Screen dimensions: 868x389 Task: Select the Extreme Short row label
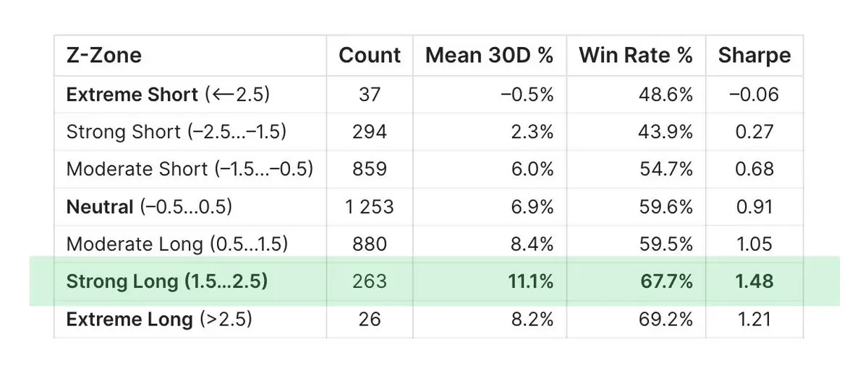(x=168, y=95)
